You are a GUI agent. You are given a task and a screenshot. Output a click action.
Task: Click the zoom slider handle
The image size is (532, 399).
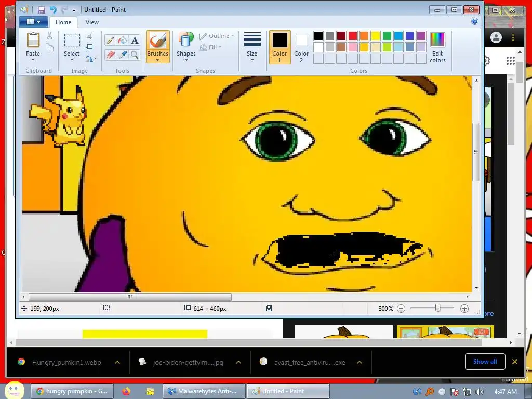pos(437,308)
